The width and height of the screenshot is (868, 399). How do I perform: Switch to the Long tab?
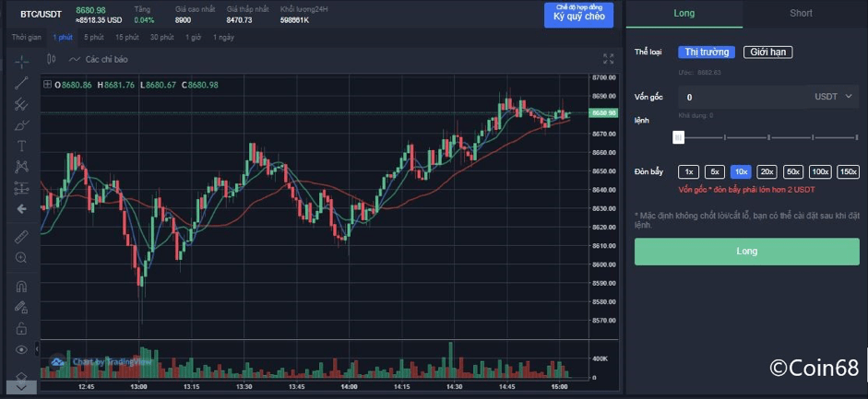[x=684, y=13]
